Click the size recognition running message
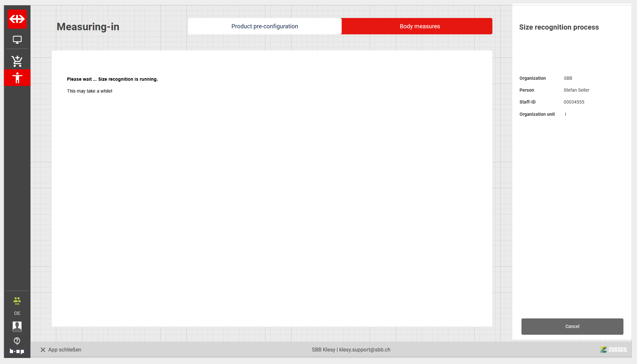The width and height of the screenshot is (637, 364). point(112,79)
